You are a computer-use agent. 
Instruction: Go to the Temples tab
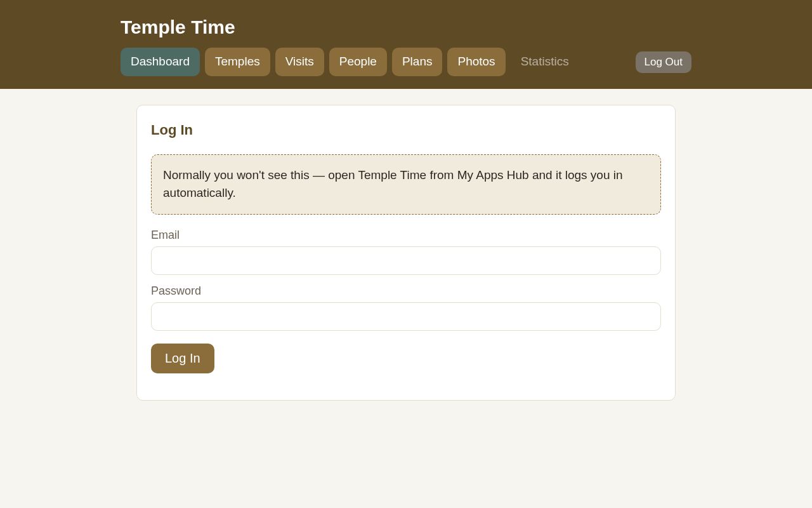tap(237, 62)
